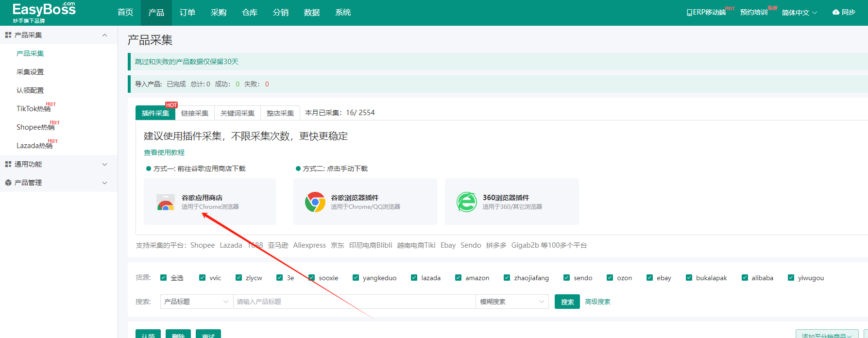Image resolution: width=868 pixels, height=338 pixels.
Task: Focus the 请输入产品标题 search input
Action: pyautogui.click(x=355, y=302)
